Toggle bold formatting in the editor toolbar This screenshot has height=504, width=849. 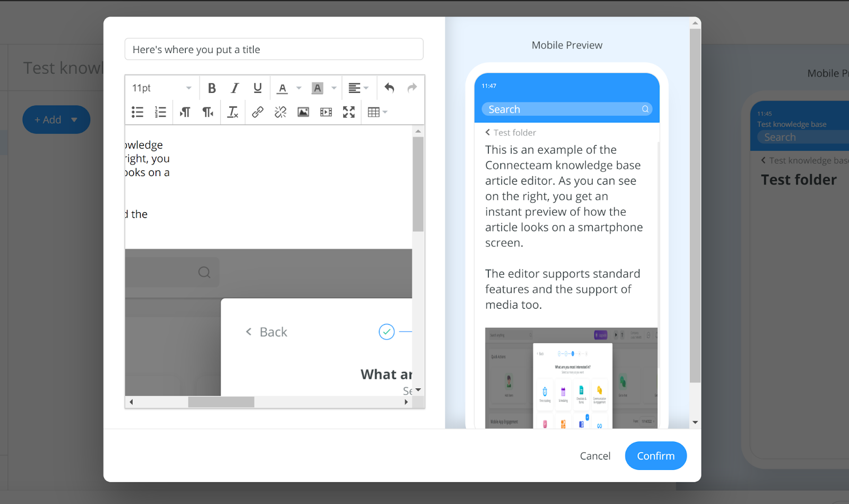(212, 88)
